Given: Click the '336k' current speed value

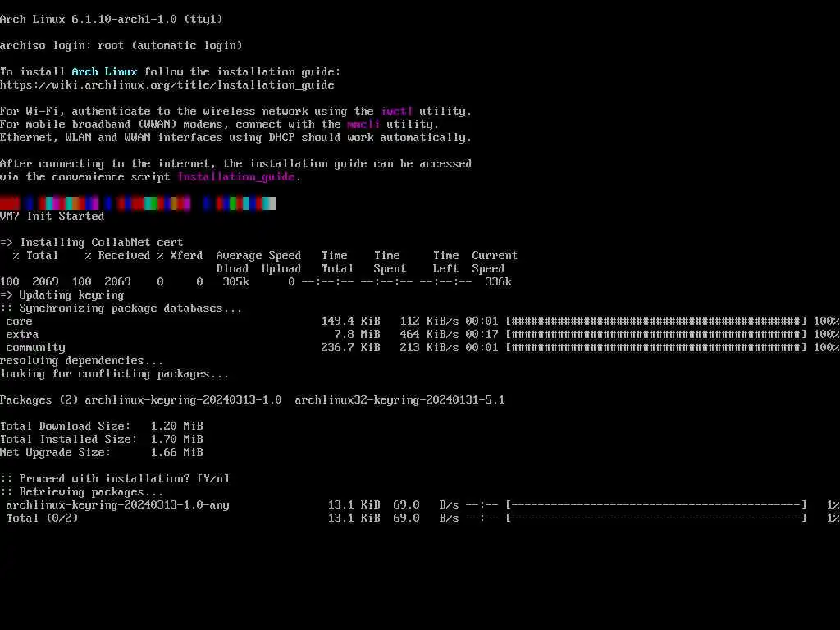Looking at the screenshot, I should coord(498,282).
